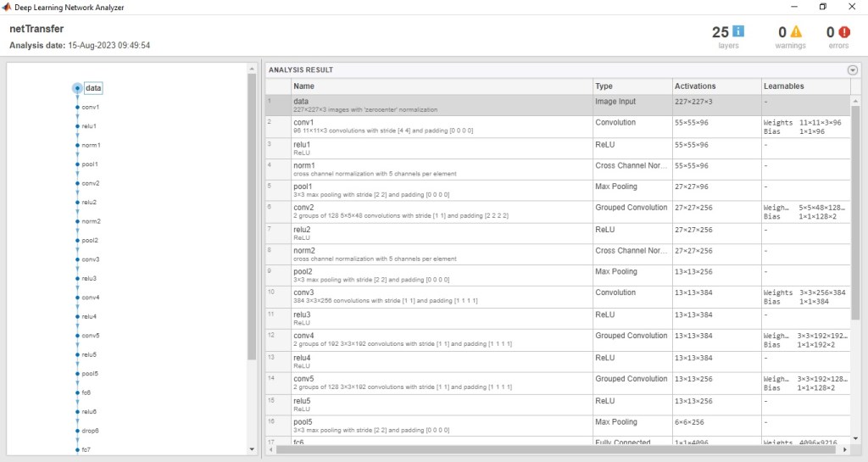Select the data node in network graph

(x=78, y=88)
